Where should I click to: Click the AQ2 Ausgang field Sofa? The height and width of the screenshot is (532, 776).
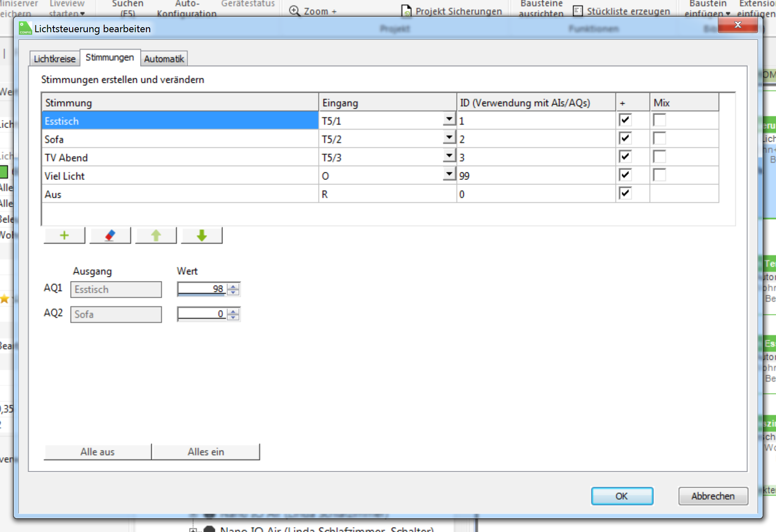tap(116, 315)
